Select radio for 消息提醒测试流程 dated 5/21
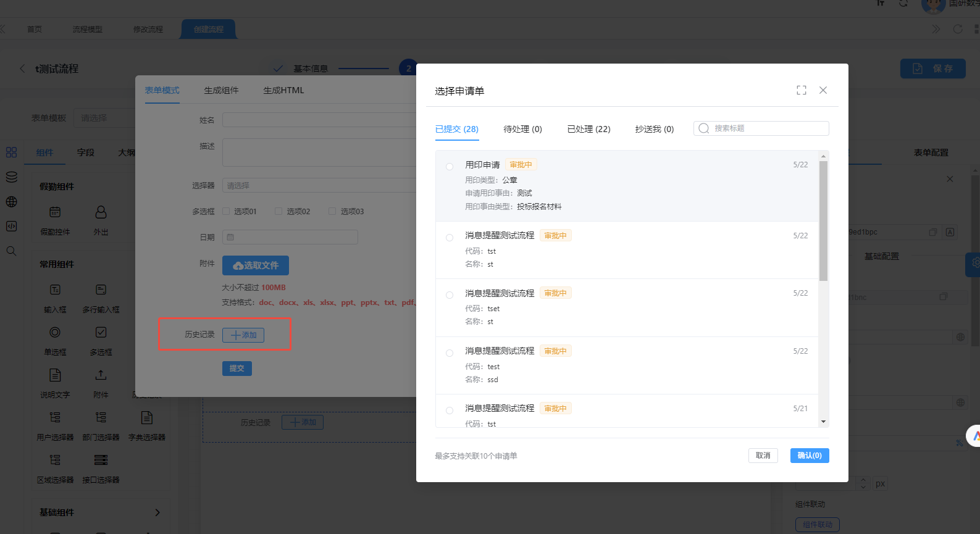 (450, 410)
